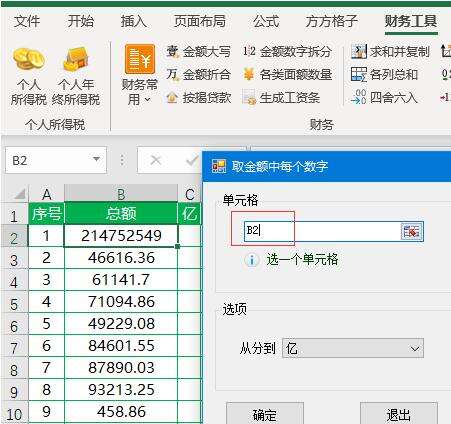Switch to the 方方格子 ribbon tab

(331, 22)
